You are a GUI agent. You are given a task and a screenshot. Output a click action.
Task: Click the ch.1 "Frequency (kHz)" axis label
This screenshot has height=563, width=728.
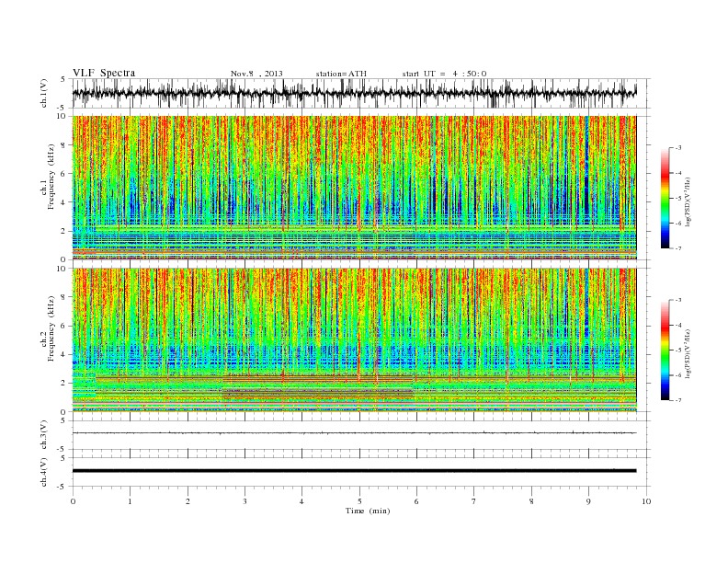pos(51,177)
